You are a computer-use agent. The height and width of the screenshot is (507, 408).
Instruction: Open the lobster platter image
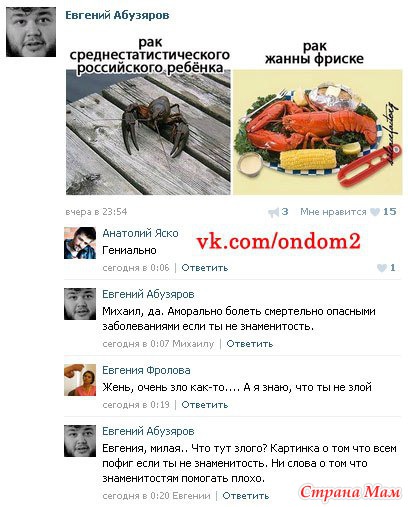tap(317, 132)
